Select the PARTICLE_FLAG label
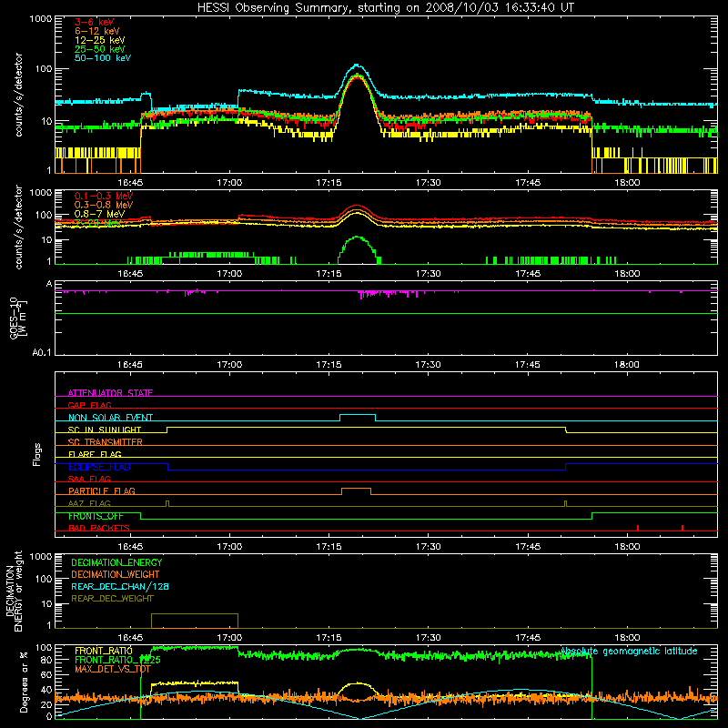Viewport: 728px width, 728px height. pyautogui.click(x=102, y=490)
